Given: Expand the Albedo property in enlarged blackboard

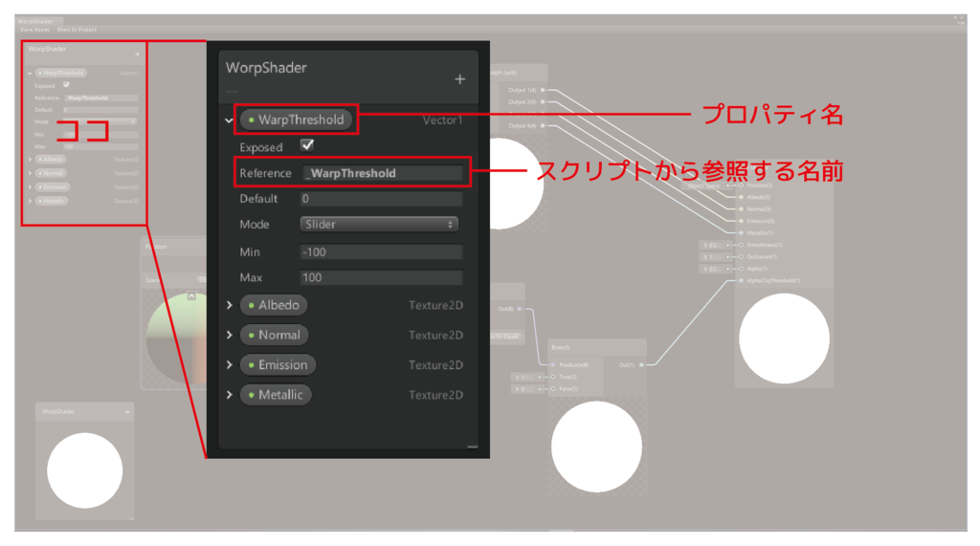Looking at the screenshot, I should pyautogui.click(x=230, y=305).
